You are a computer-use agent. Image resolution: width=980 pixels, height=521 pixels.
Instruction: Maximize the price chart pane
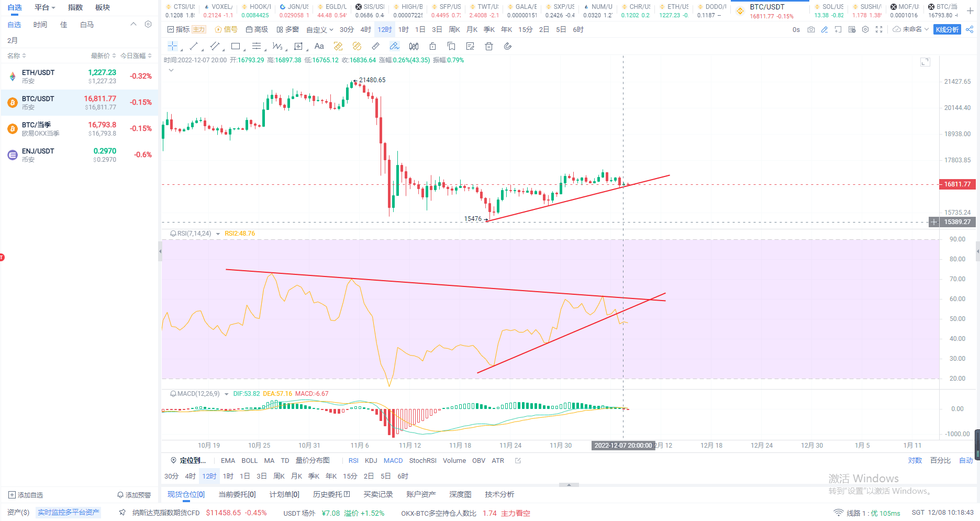click(925, 62)
